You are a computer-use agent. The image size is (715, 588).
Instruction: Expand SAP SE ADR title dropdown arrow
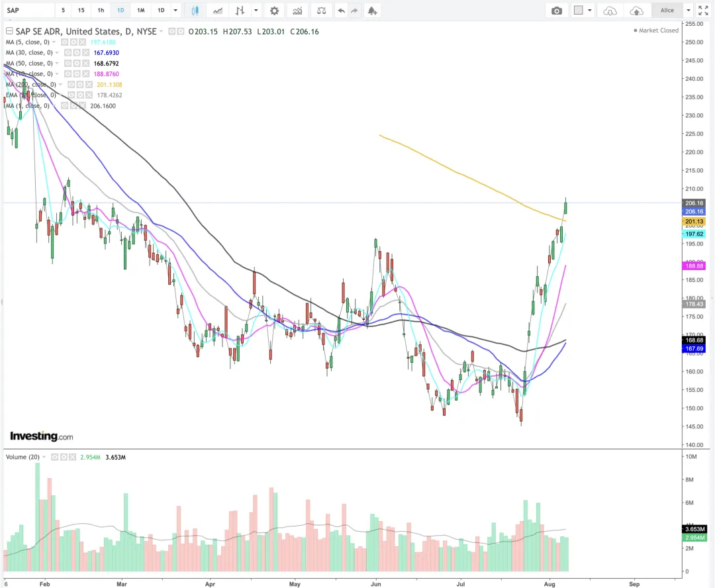161,32
